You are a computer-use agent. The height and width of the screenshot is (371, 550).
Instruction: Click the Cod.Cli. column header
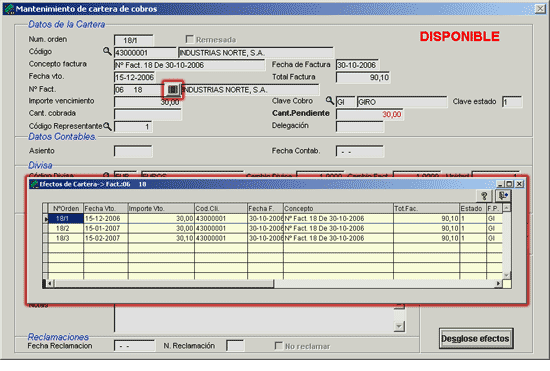click(221, 208)
